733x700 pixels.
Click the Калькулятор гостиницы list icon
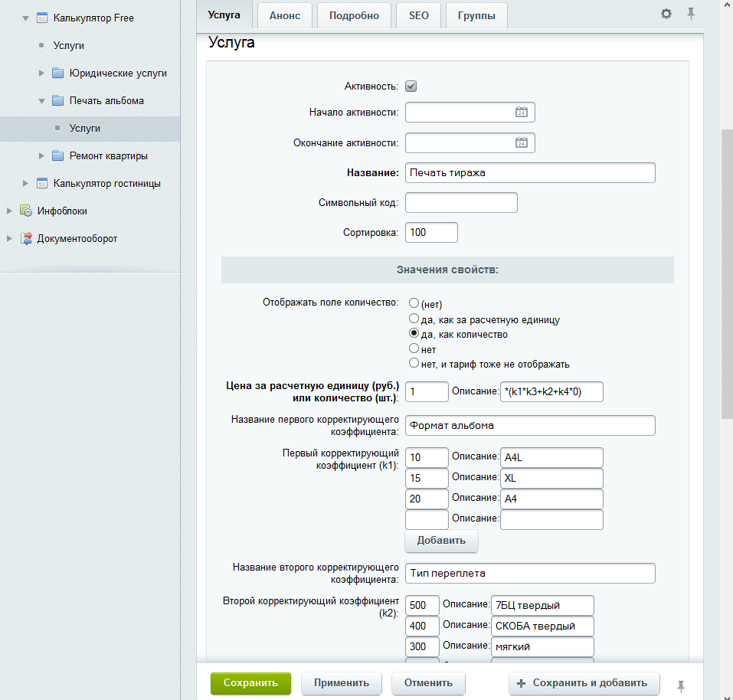pyautogui.click(x=42, y=183)
